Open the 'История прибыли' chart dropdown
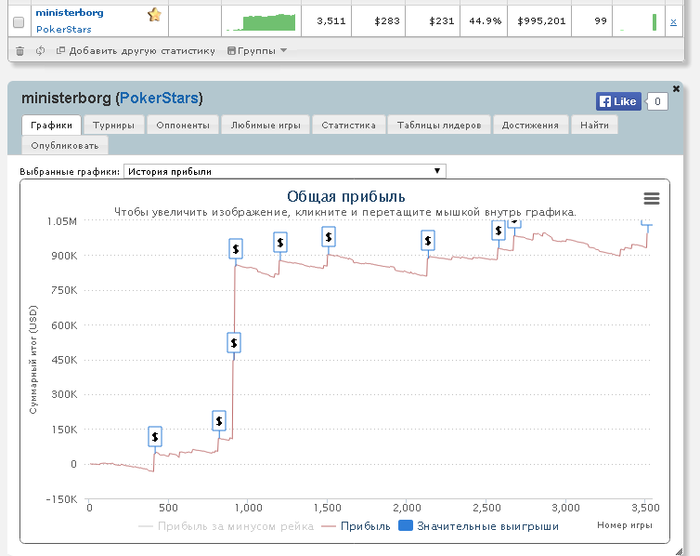This screenshot has height=556, width=700. 285,171
